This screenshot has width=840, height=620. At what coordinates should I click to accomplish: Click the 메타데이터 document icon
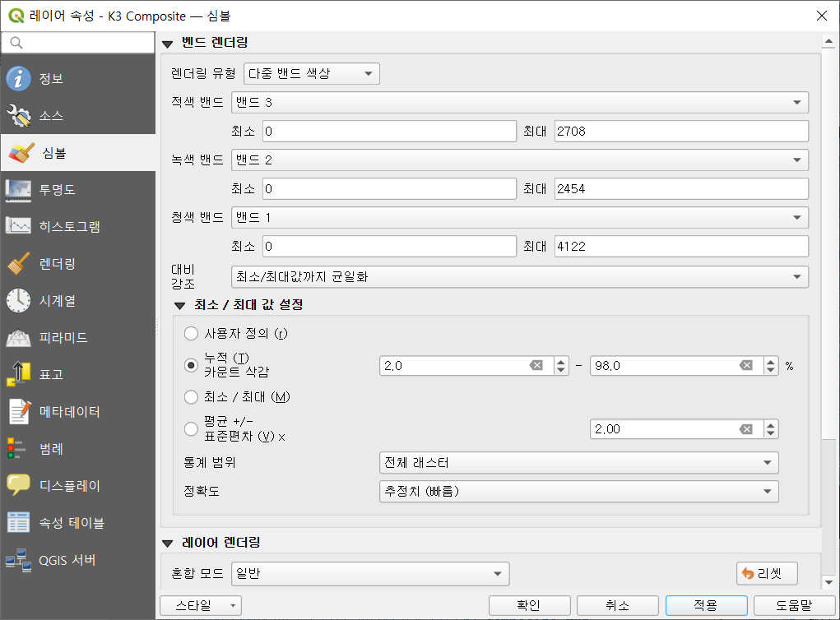(x=20, y=412)
